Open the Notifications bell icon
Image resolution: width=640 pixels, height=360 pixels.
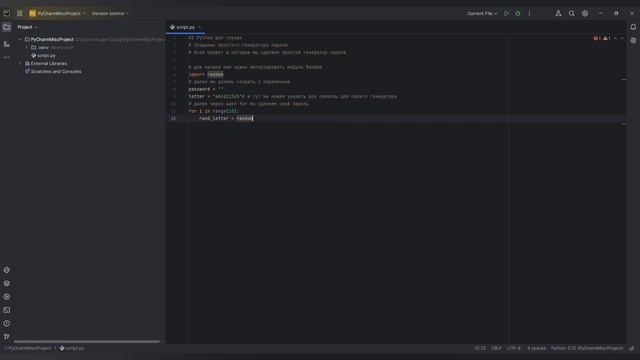click(x=633, y=27)
